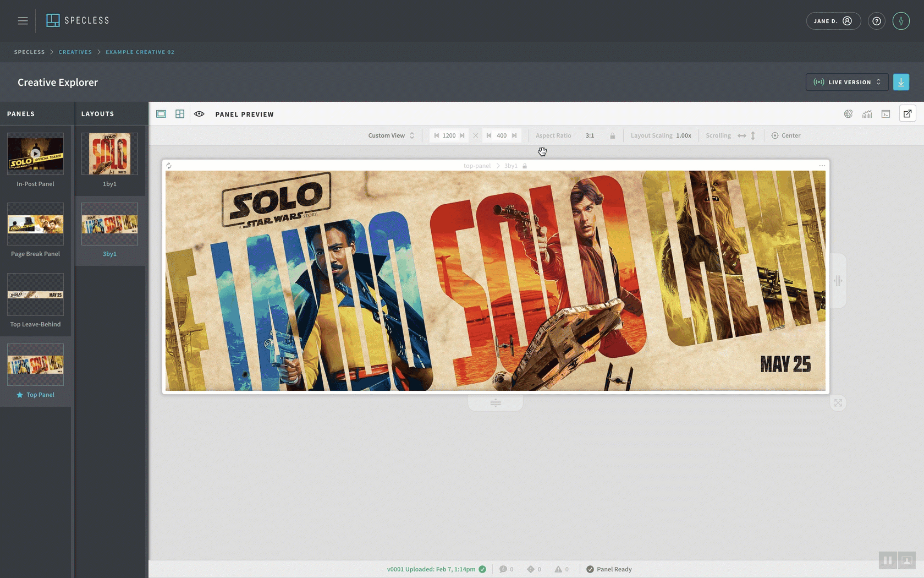
Task: Toggle the aspect ratio lock
Action: click(x=613, y=135)
